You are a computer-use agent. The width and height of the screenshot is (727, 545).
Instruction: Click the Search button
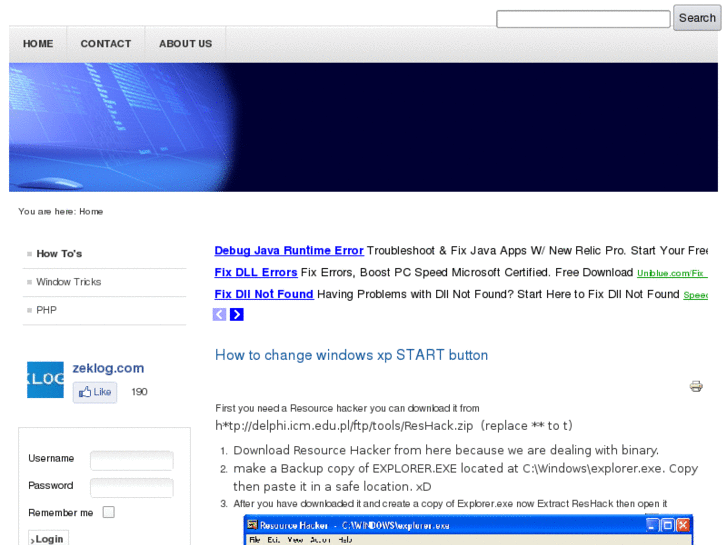coord(697,18)
